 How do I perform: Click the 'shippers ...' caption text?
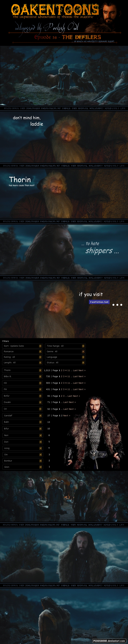(102, 251)
